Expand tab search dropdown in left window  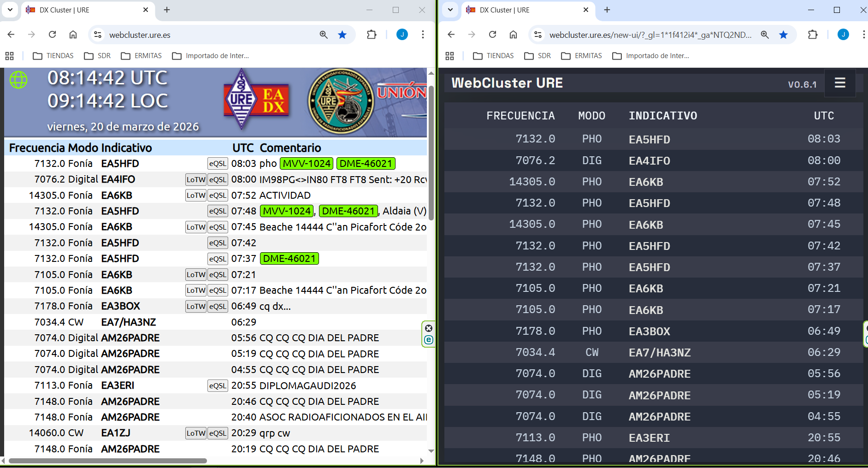(x=10, y=10)
